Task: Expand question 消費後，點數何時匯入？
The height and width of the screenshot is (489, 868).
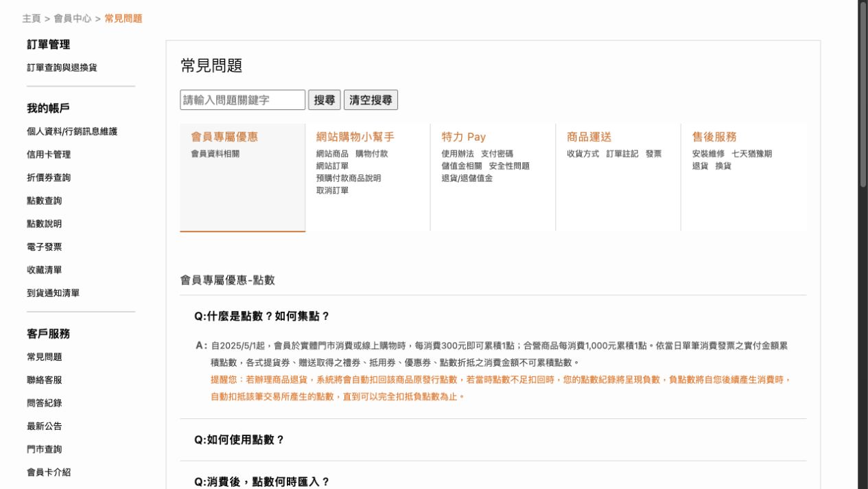Action: (262, 481)
